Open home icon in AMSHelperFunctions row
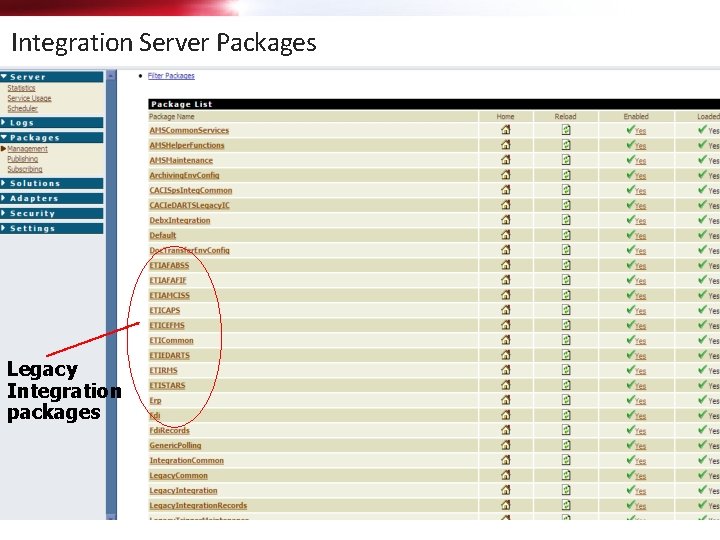 click(506, 145)
